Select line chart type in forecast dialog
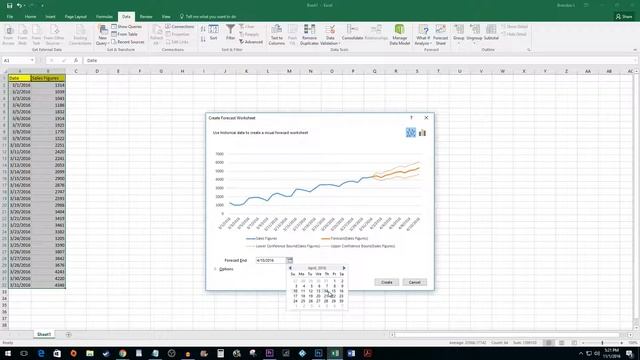The image size is (640, 360). 411,133
